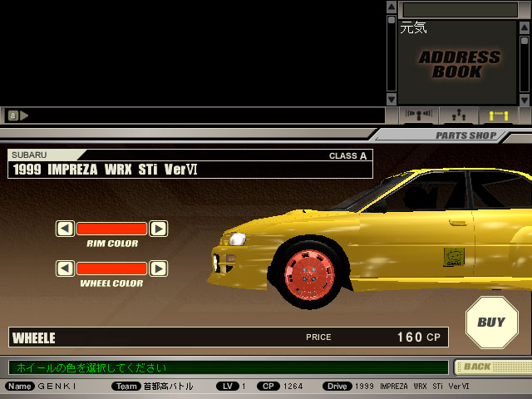The width and height of the screenshot is (532, 399).
Task: Open the Address Book panel
Action: point(459,64)
